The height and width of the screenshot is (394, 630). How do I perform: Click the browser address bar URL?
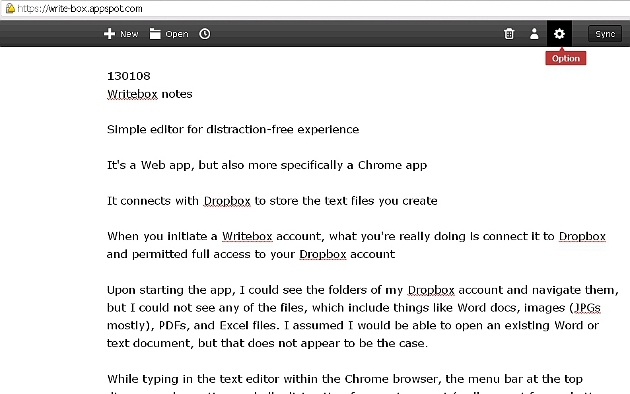tap(80, 8)
